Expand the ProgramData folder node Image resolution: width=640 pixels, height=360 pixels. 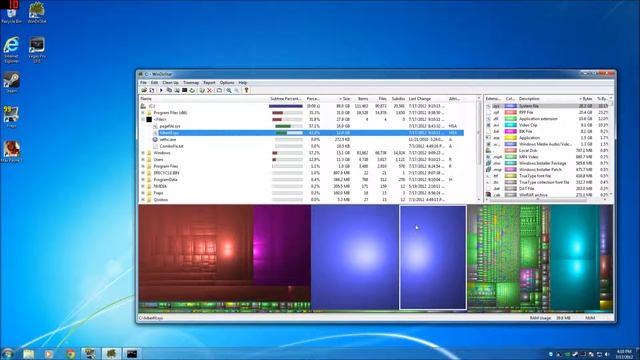(143, 179)
